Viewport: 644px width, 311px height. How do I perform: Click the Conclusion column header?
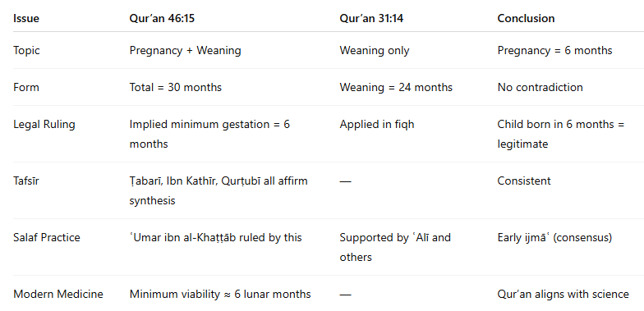[526, 18]
